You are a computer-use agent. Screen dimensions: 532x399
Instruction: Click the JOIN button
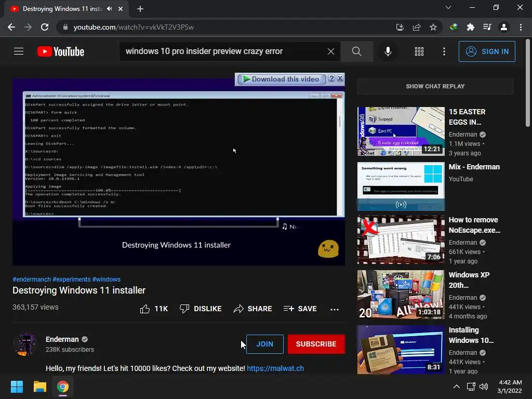[x=264, y=344]
